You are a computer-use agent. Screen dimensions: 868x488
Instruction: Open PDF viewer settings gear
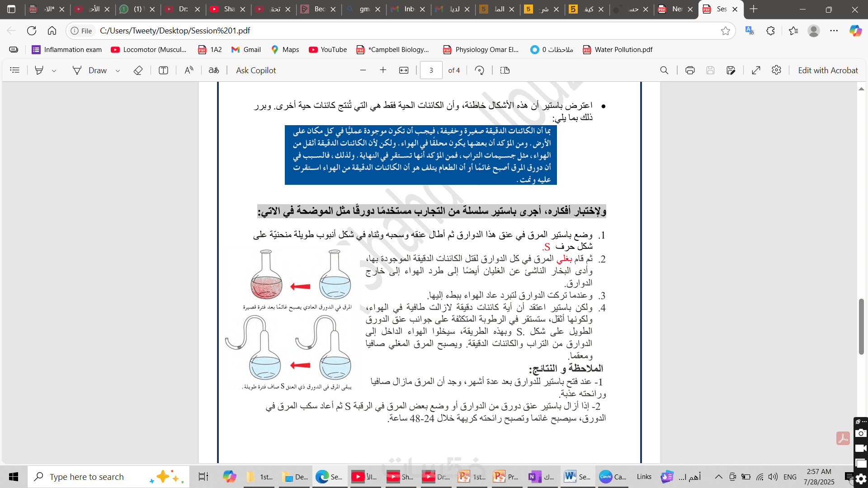click(776, 70)
